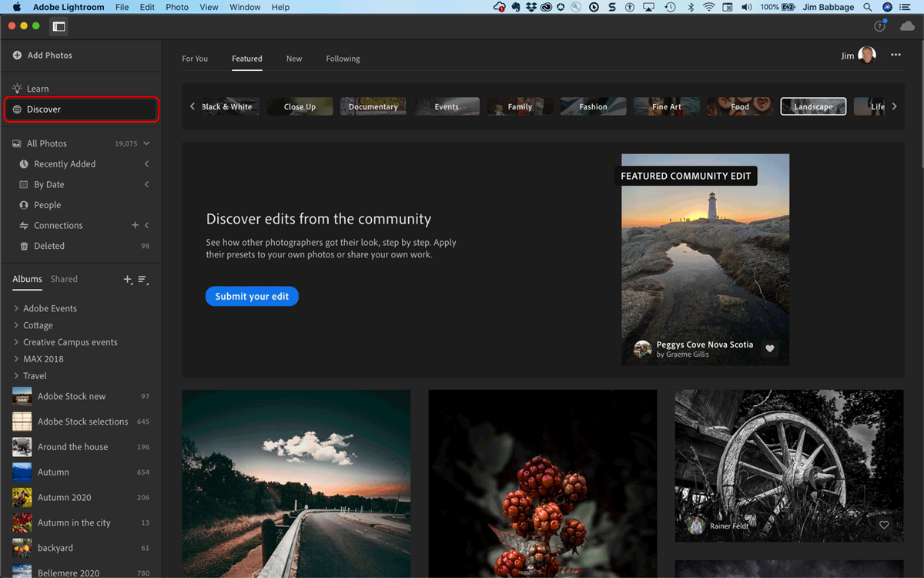Click the Wi-Fi icon in menu bar
Screen dimensions: 924x578
tap(708, 7)
